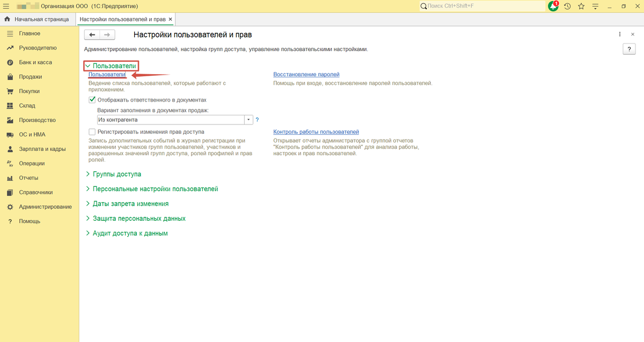Viewport: 644px width, 342px height.
Task: Click the form help question button
Action: (629, 49)
